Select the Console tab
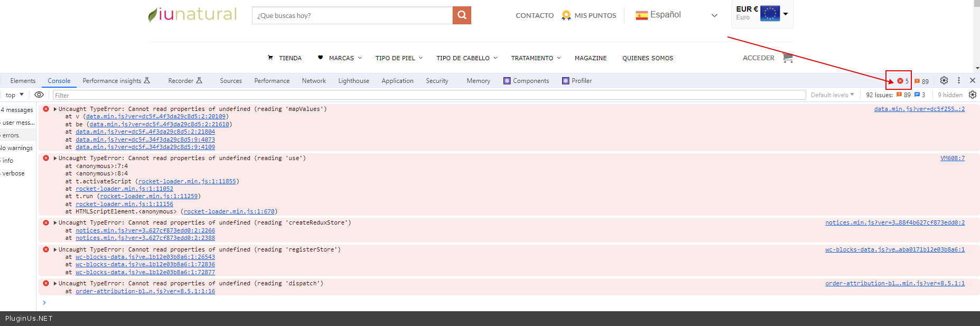This screenshot has width=980, height=326. coord(59,81)
